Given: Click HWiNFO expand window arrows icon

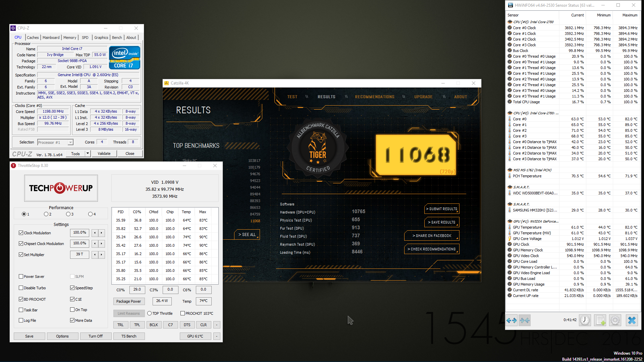Looking at the screenshot, I should coord(512,320).
